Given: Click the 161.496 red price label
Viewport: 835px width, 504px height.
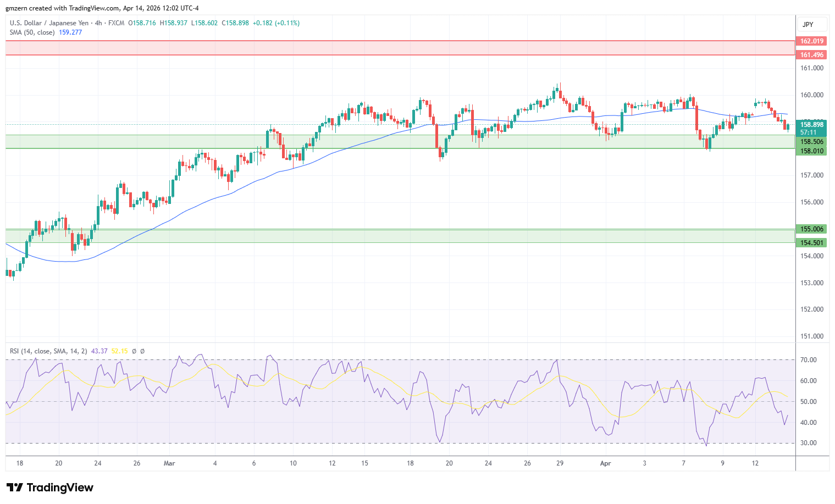Looking at the screenshot, I should [811, 55].
